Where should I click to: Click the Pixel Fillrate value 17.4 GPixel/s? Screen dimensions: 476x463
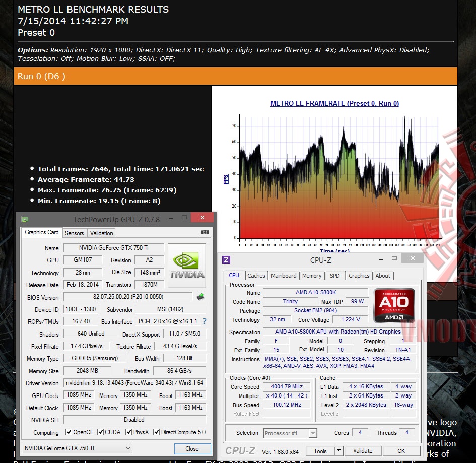pyautogui.click(x=87, y=346)
